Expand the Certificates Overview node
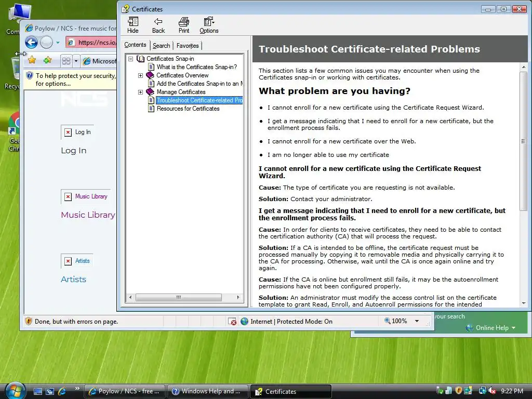Viewport: 532px width, 399px height. coord(140,75)
